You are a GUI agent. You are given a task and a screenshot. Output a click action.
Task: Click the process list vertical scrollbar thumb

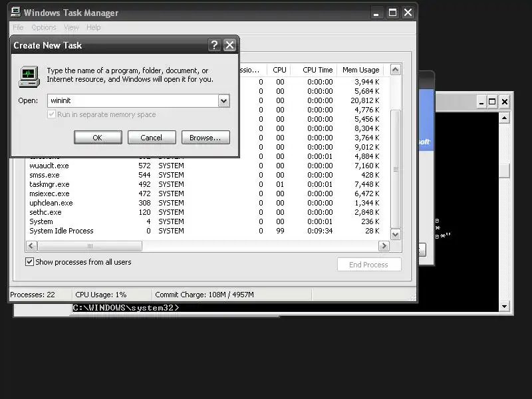point(395,169)
